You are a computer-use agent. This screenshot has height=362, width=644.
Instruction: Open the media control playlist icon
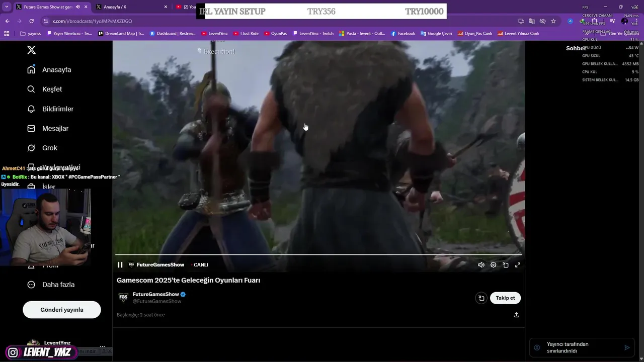(x=613, y=21)
